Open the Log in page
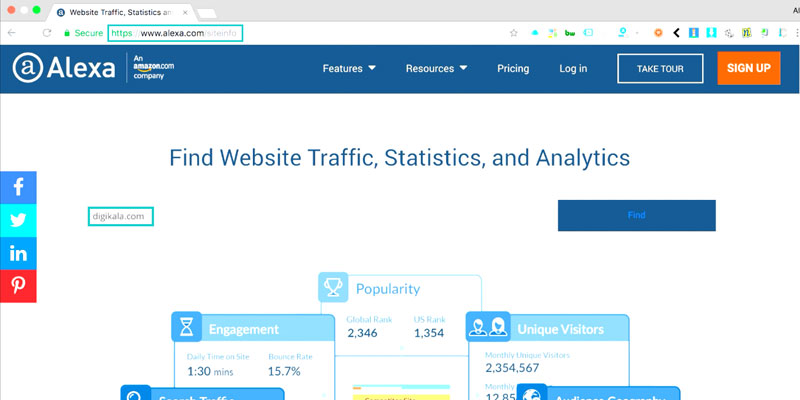Image resolution: width=800 pixels, height=400 pixels. (x=573, y=68)
